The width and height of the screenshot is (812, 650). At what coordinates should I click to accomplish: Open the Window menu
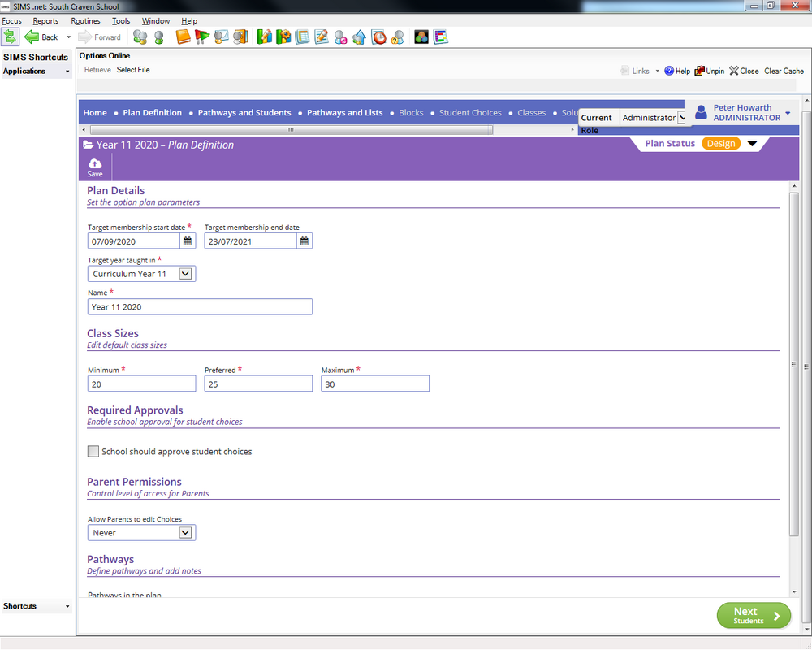point(156,21)
